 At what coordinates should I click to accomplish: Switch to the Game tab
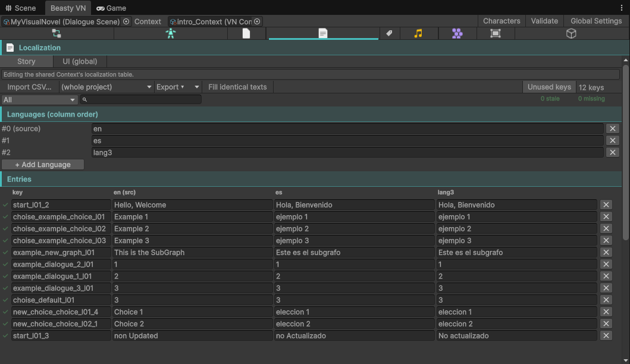coord(111,8)
